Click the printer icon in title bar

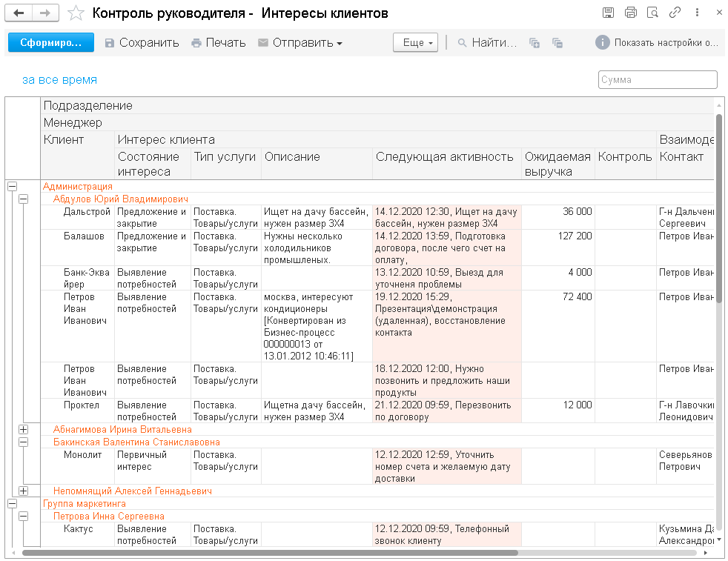pyautogui.click(x=630, y=13)
